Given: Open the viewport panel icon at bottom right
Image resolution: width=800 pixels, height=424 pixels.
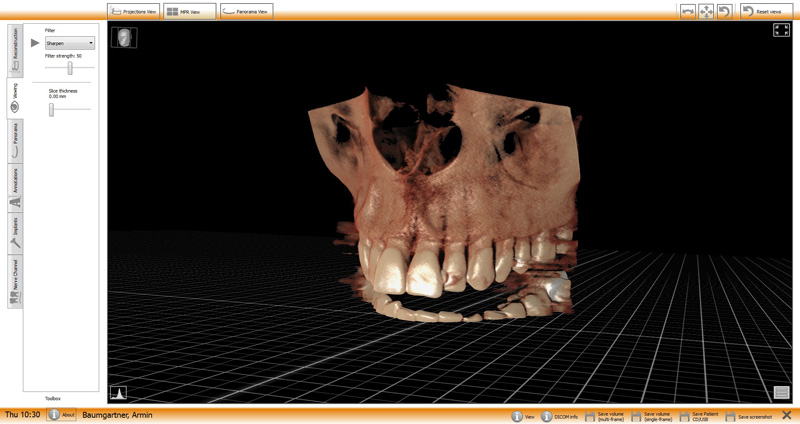Looking at the screenshot, I should [x=781, y=393].
